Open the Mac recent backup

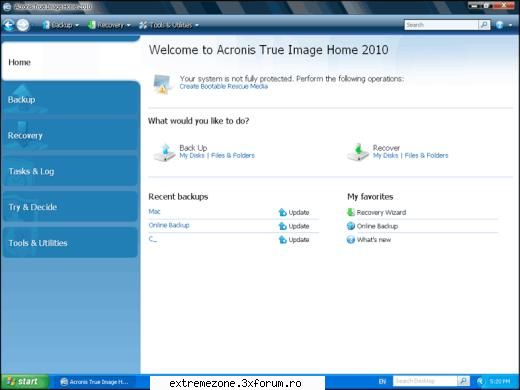(154, 211)
